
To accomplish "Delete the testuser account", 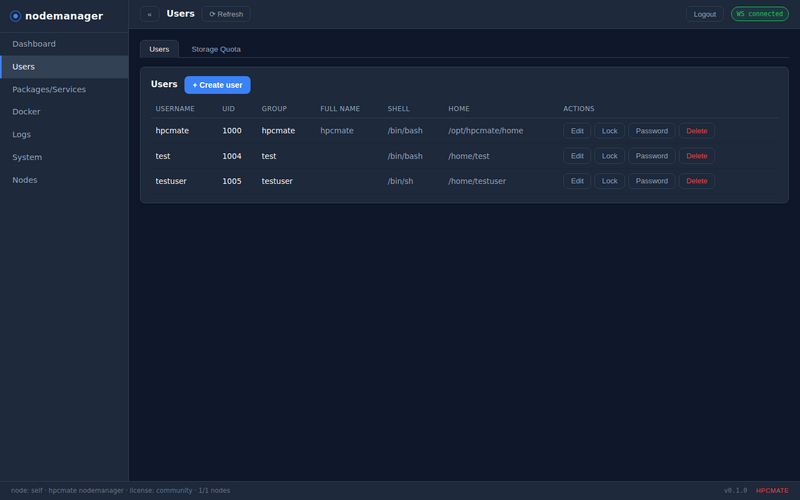I will click(696, 181).
